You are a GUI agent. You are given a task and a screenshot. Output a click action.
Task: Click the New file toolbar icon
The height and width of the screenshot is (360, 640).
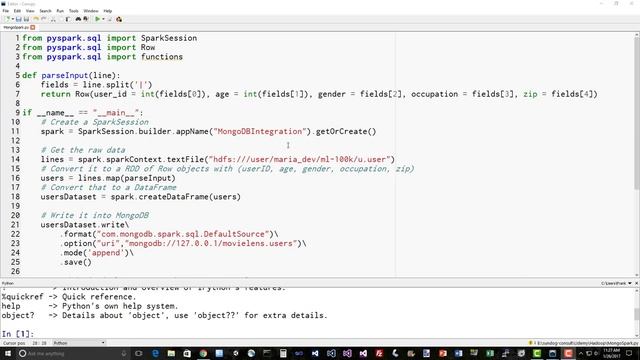click(x=8, y=19)
